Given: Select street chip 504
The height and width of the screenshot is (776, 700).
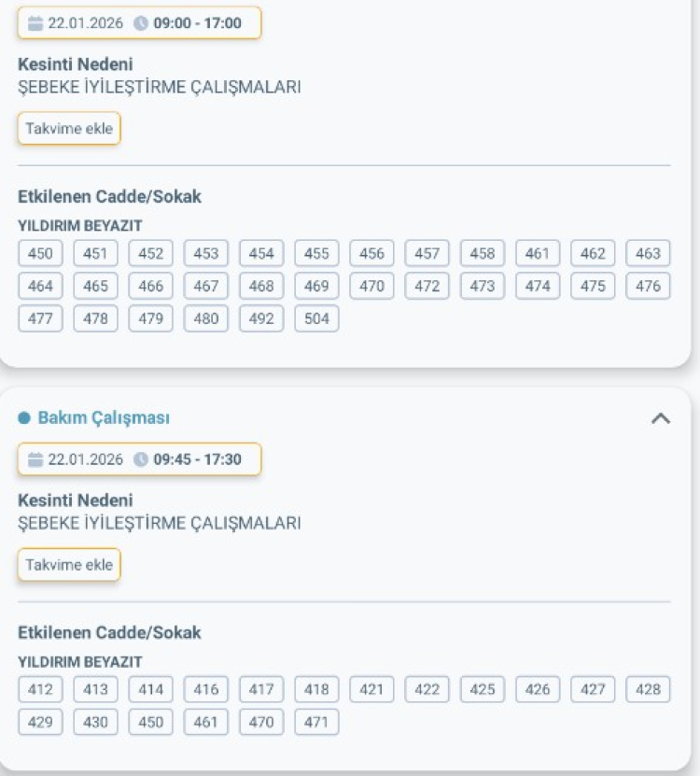Looking at the screenshot, I should pos(316,318).
